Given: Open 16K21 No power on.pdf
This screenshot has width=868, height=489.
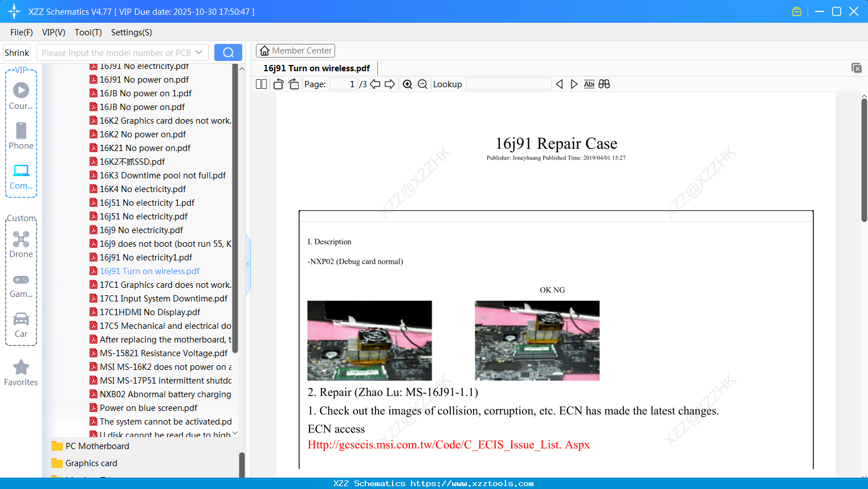Looking at the screenshot, I should [x=145, y=148].
